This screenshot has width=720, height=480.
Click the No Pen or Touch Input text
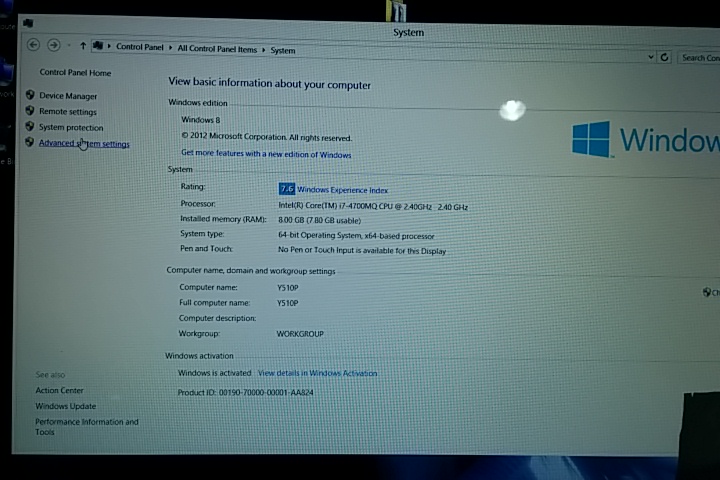tap(362, 251)
